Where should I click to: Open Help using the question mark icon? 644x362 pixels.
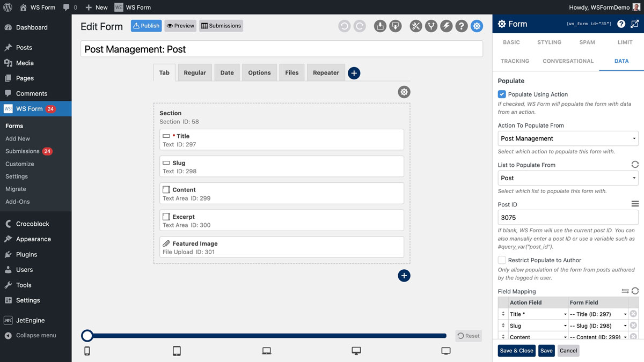[461, 26]
